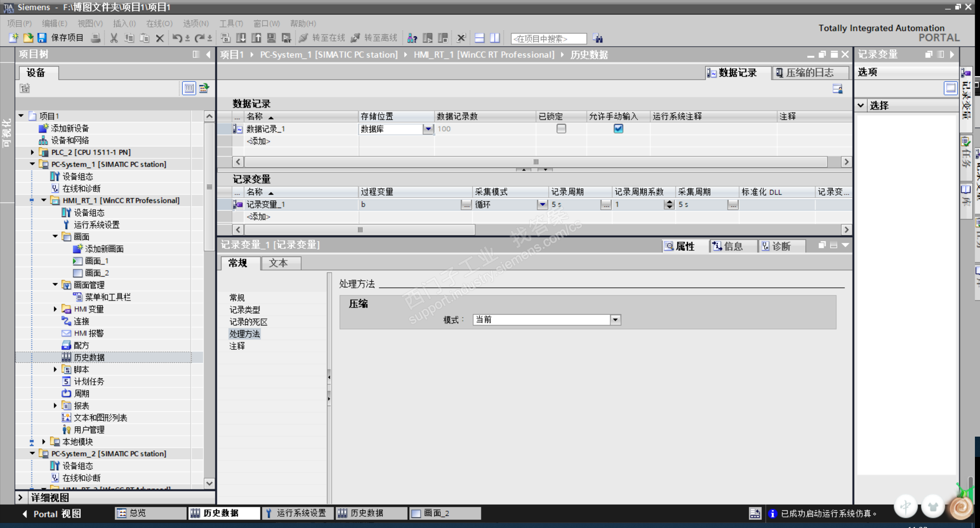This screenshot has width=980, height=528.
Task: Click the 记录变量 table horizontal scrollbar
Action: [360, 230]
